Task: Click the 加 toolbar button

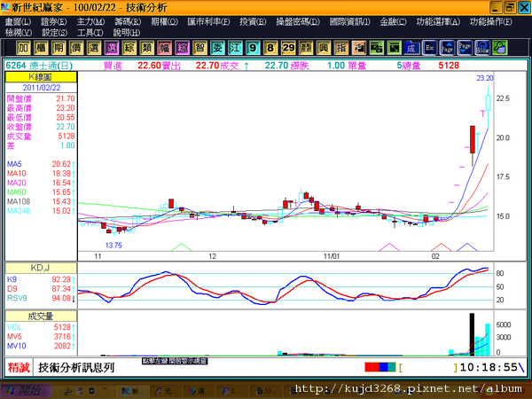Action: pos(23,48)
